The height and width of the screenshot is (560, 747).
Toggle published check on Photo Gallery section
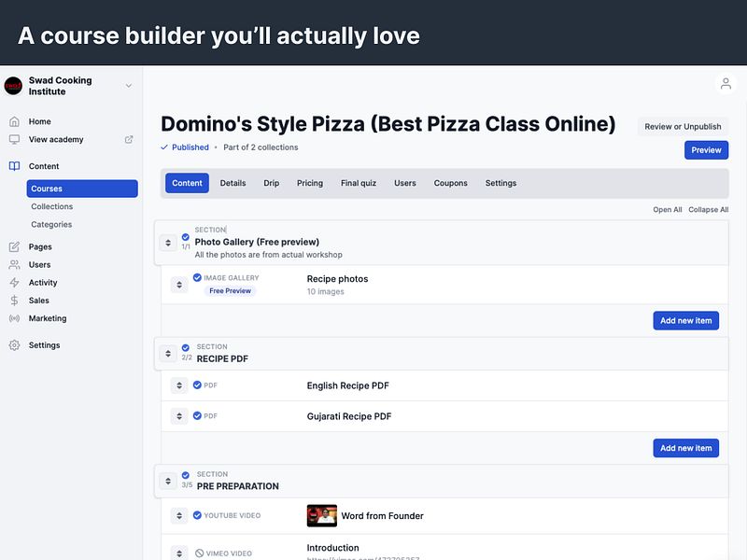pyautogui.click(x=185, y=237)
